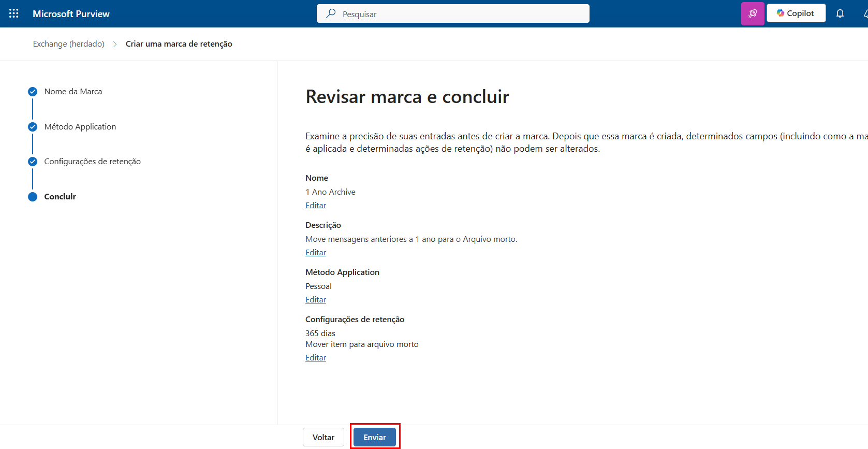Click the pink rocket icon

[753, 13]
